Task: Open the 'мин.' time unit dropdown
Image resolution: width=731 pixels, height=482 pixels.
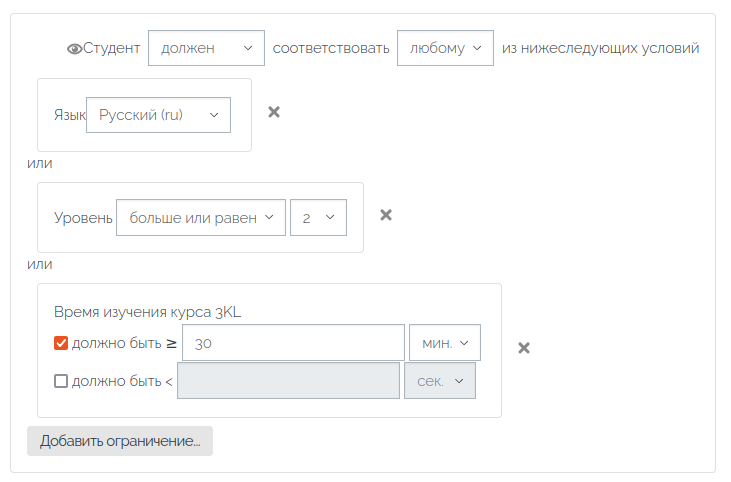Action: pyautogui.click(x=445, y=343)
